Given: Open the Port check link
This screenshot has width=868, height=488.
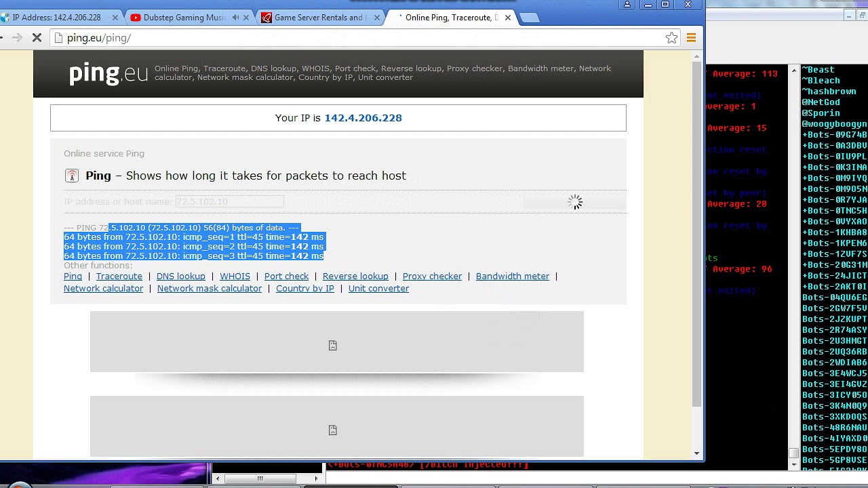Looking at the screenshot, I should coord(286,277).
